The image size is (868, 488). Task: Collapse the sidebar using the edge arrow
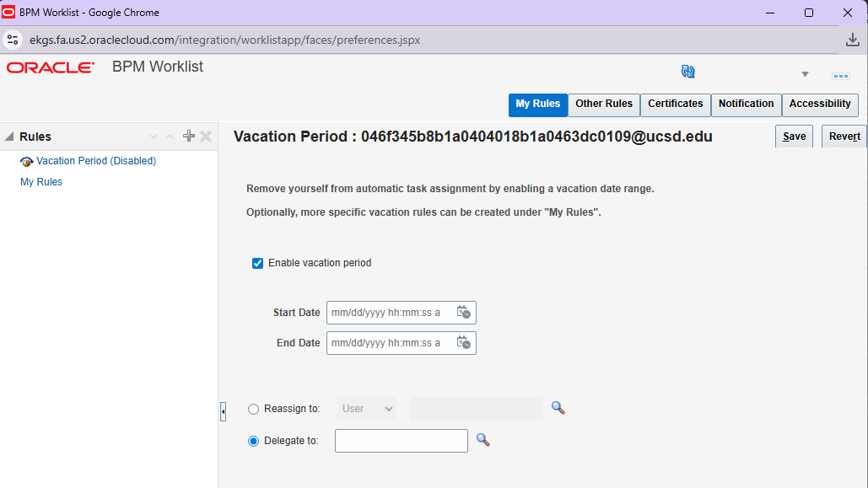click(223, 411)
